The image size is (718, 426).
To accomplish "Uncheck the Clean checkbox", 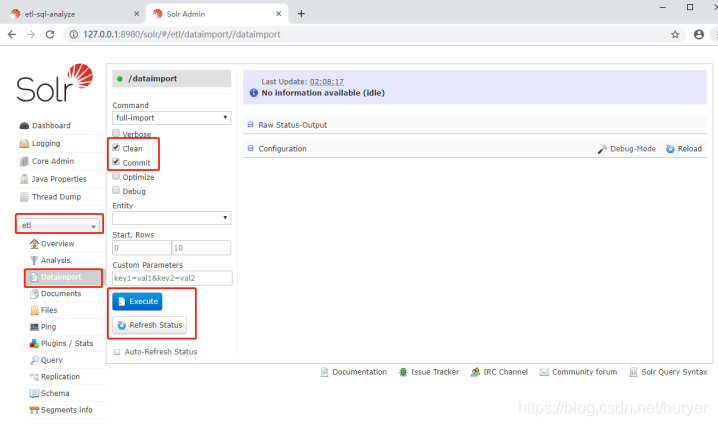I will click(116, 147).
